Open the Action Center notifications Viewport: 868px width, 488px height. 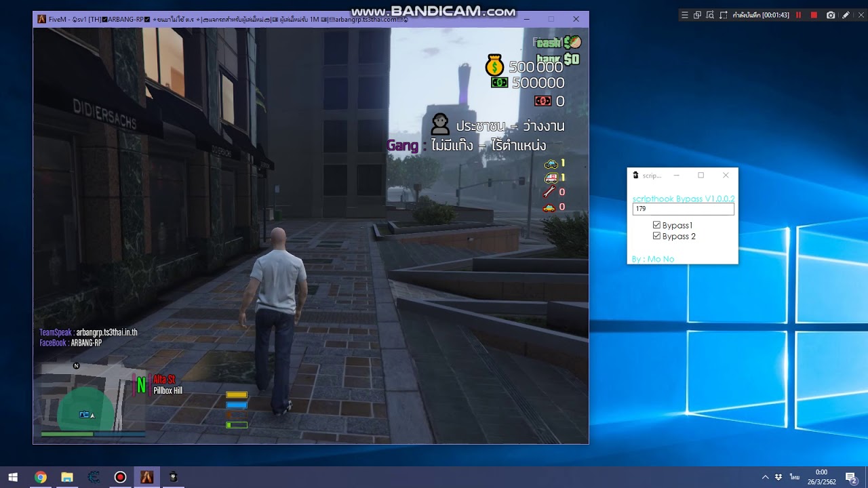point(851,477)
